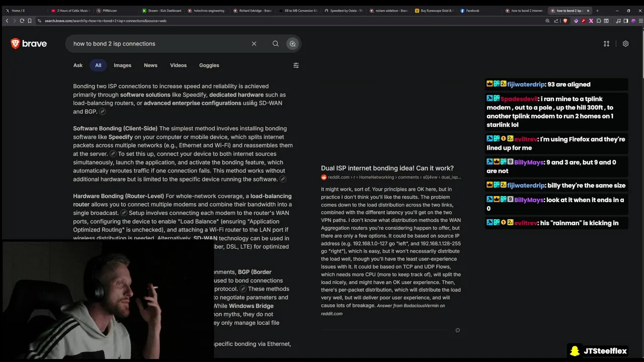Open the search filters sliders icon
This screenshot has width=644, height=362.
pos(296,65)
